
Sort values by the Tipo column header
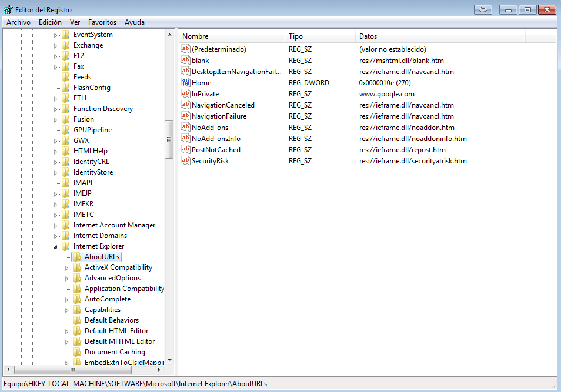pyautogui.click(x=320, y=36)
